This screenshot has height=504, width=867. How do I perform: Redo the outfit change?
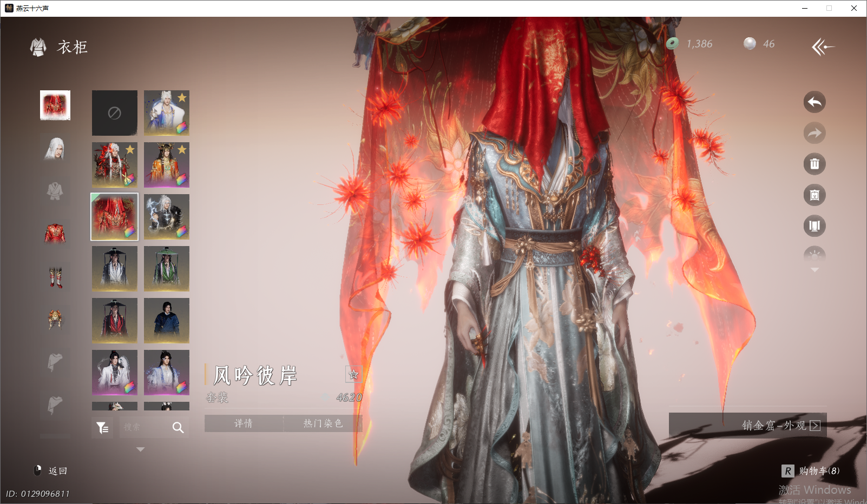[x=815, y=133]
